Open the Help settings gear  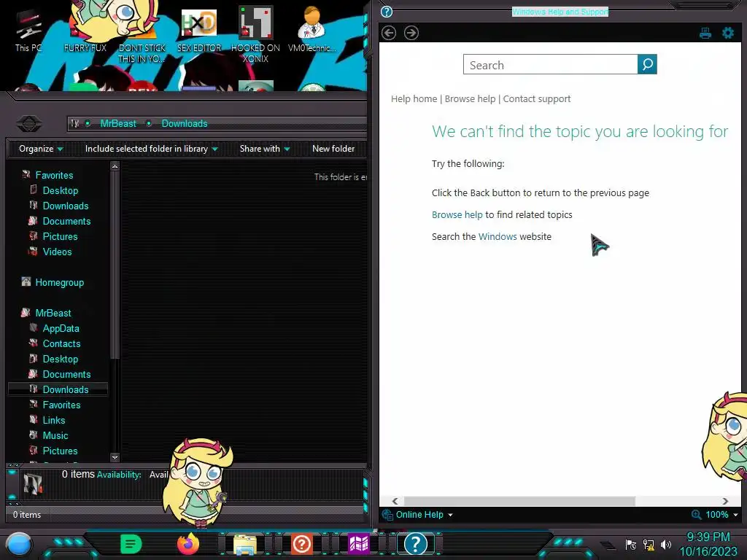(728, 33)
